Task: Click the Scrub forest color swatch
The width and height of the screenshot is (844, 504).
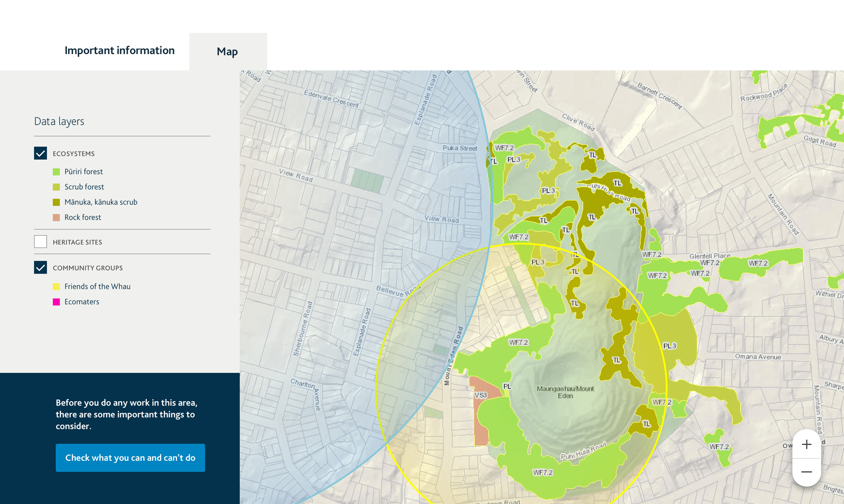Action: [57, 187]
